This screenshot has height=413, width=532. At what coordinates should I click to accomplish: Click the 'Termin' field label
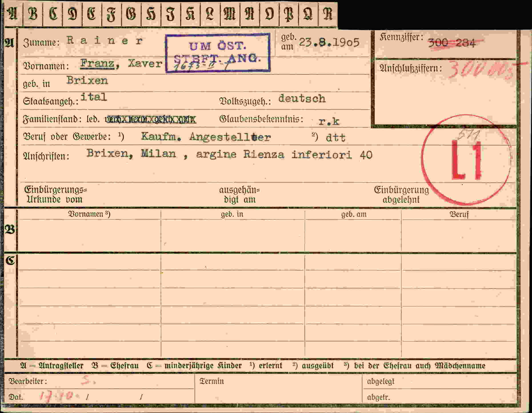pyautogui.click(x=212, y=381)
